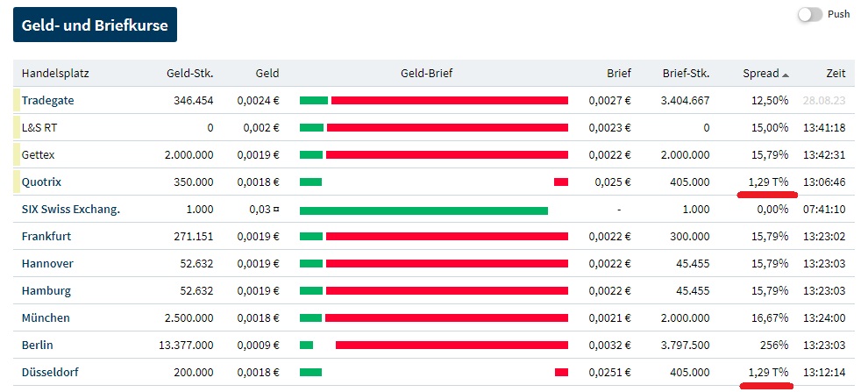Screen dimensions: 868x392
Task: Click the Tradegate red Brief bar
Action: 449,100
